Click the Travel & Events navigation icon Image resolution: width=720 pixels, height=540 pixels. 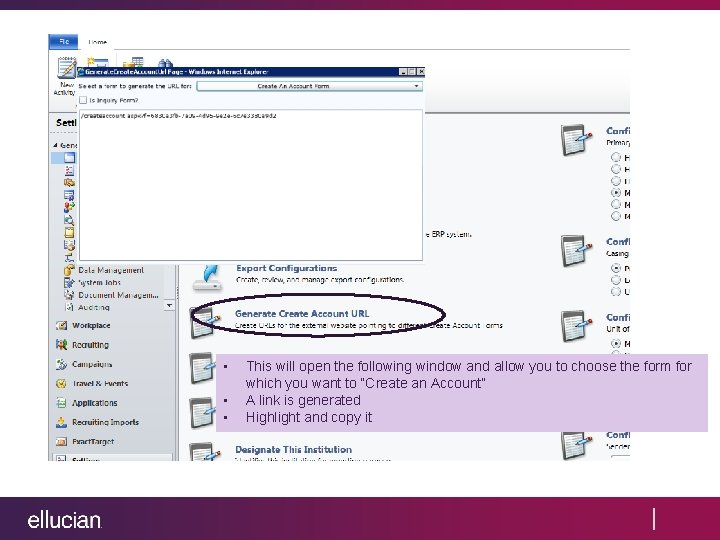tap(62, 383)
